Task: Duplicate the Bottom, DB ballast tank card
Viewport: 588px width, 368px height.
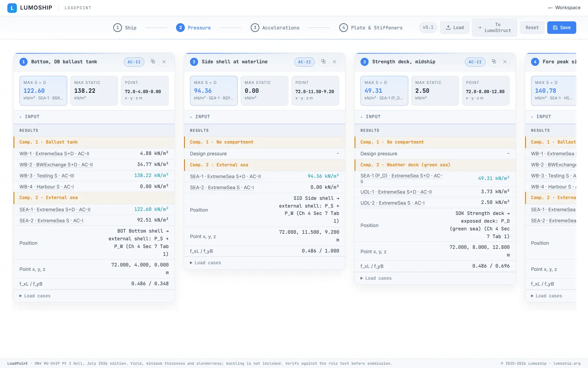Action: click(x=153, y=62)
